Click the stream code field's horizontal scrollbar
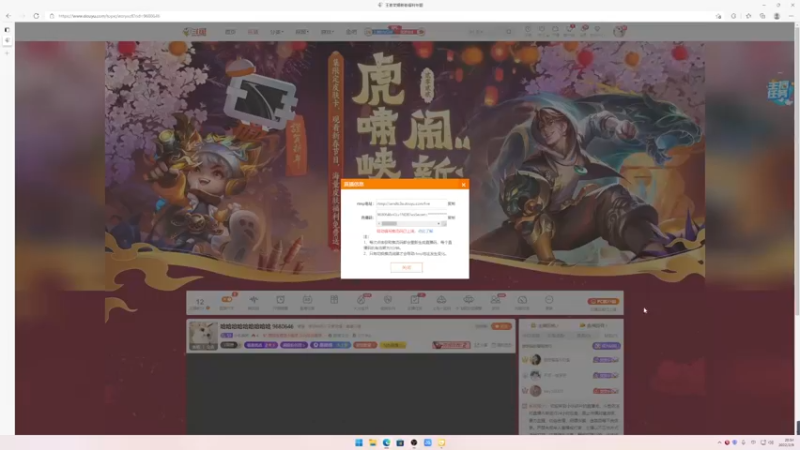This screenshot has width=800, height=450. pos(408,223)
